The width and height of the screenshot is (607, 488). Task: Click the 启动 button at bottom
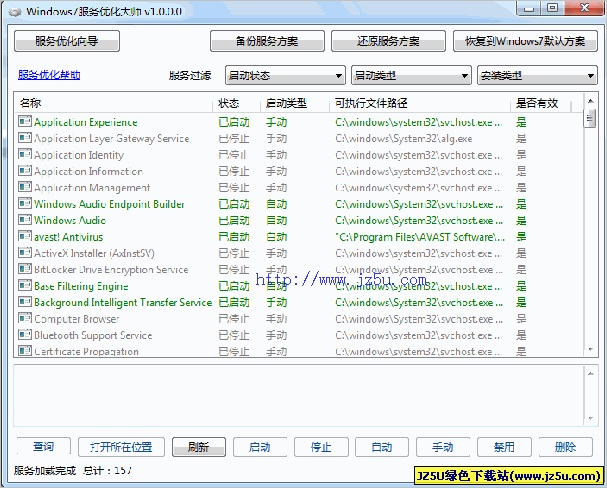(x=260, y=447)
